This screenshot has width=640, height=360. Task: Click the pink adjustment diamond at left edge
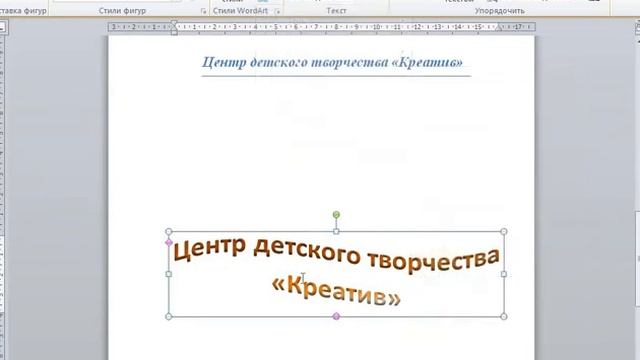(x=169, y=242)
